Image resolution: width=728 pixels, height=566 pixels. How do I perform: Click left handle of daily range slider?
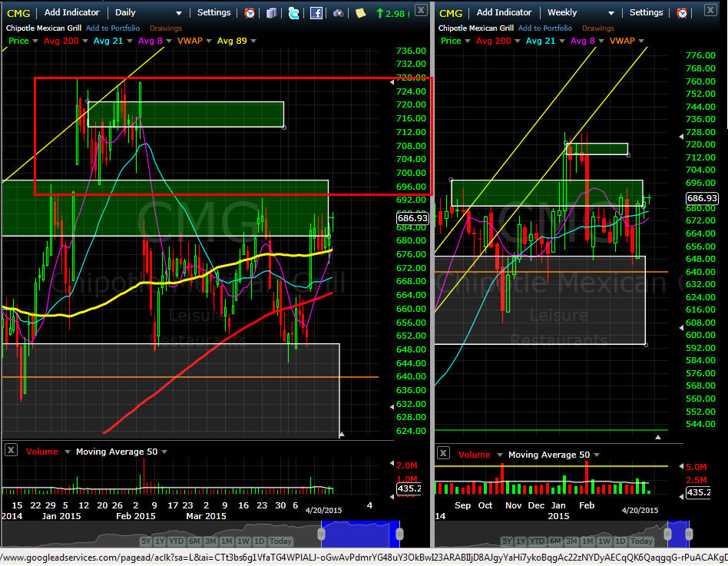tap(321, 535)
